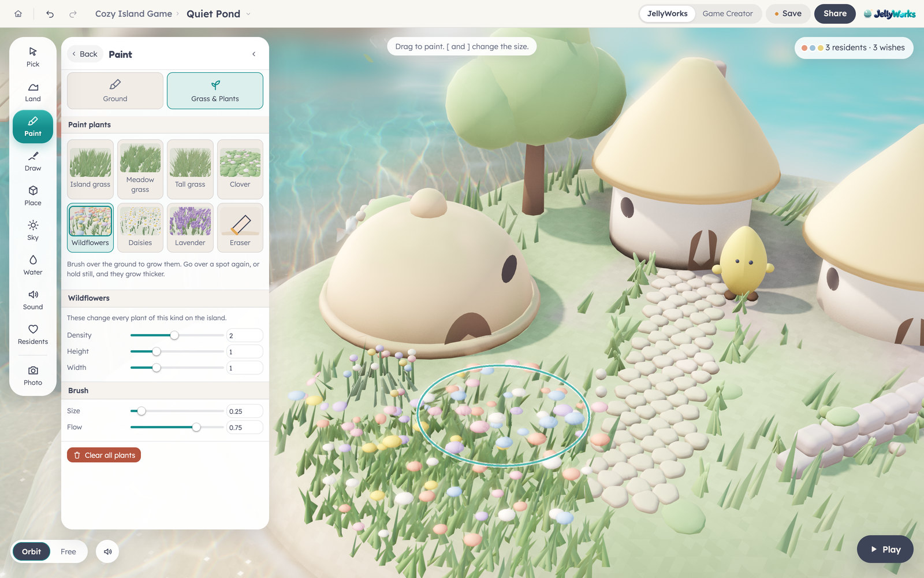Play the game

click(885, 549)
